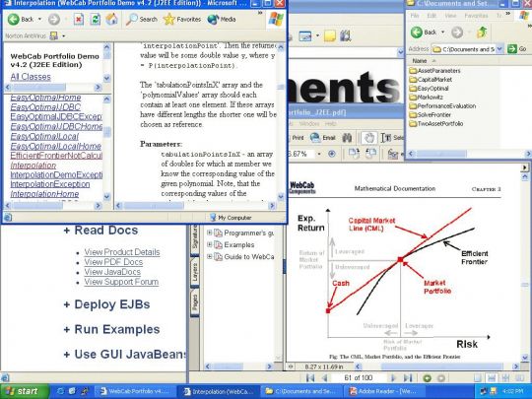This screenshot has height=399, width=532.
Task: Open the Interpolation class link
Action: coord(33,166)
